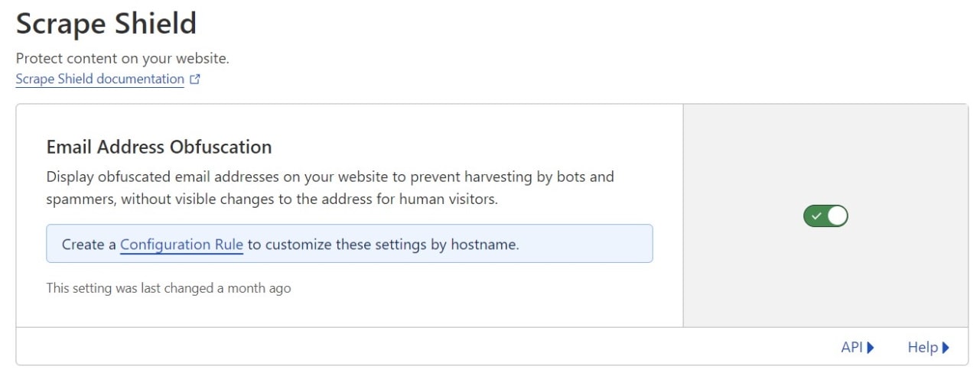The image size is (980, 376).
Task: Click the external link icon beside documentation
Action: point(195,79)
